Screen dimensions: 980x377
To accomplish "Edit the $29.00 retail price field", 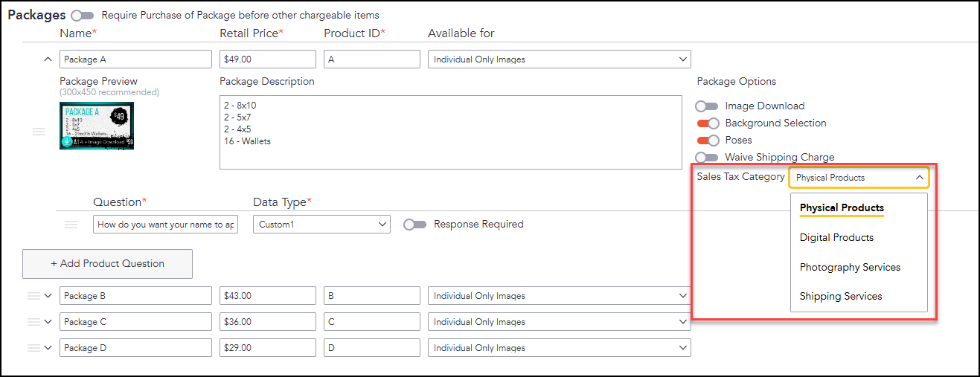I will click(x=268, y=348).
